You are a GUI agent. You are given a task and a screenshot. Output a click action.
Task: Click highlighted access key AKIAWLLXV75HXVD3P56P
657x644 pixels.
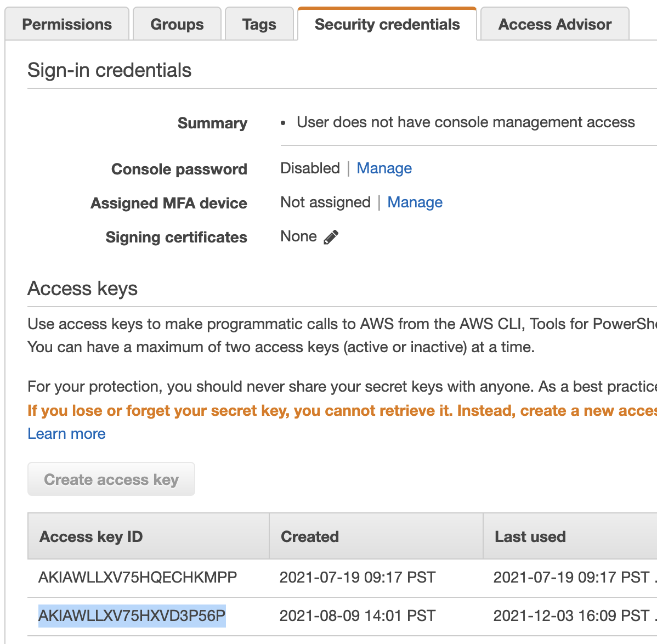click(132, 615)
